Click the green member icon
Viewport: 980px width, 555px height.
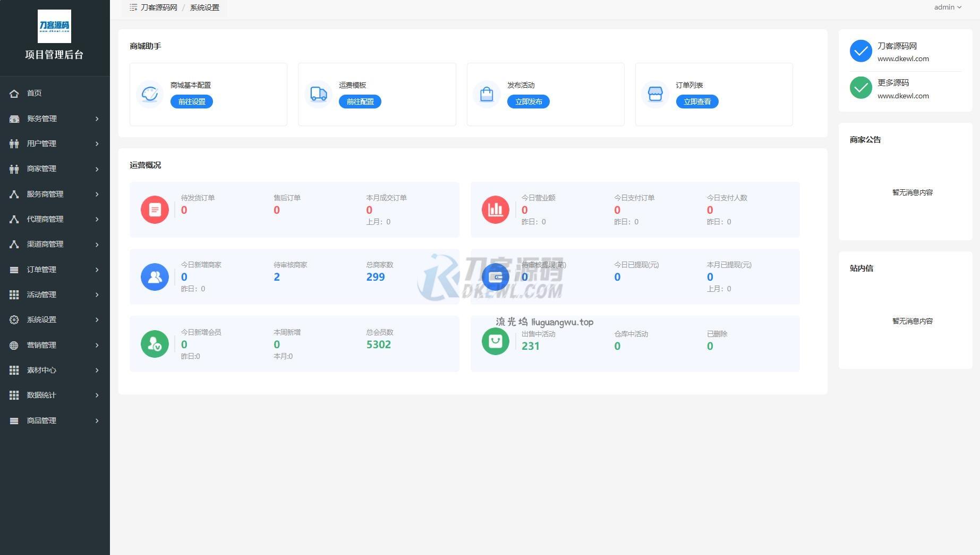point(155,344)
